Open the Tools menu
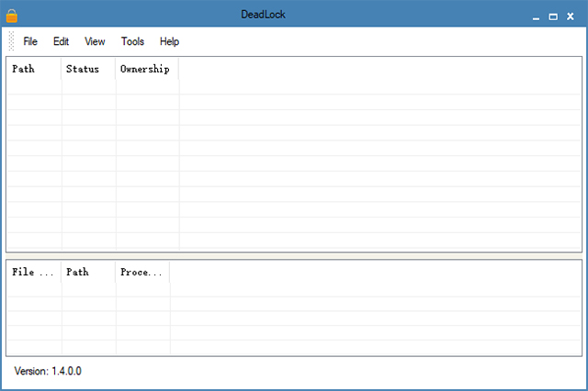Image resolution: width=588 pixels, height=391 pixels. (x=132, y=41)
